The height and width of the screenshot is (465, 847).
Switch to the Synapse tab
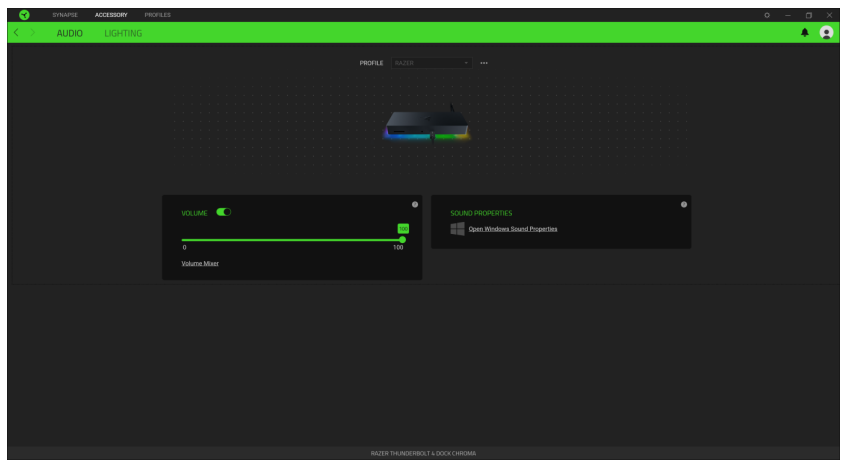pyautogui.click(x=65, y=15)
